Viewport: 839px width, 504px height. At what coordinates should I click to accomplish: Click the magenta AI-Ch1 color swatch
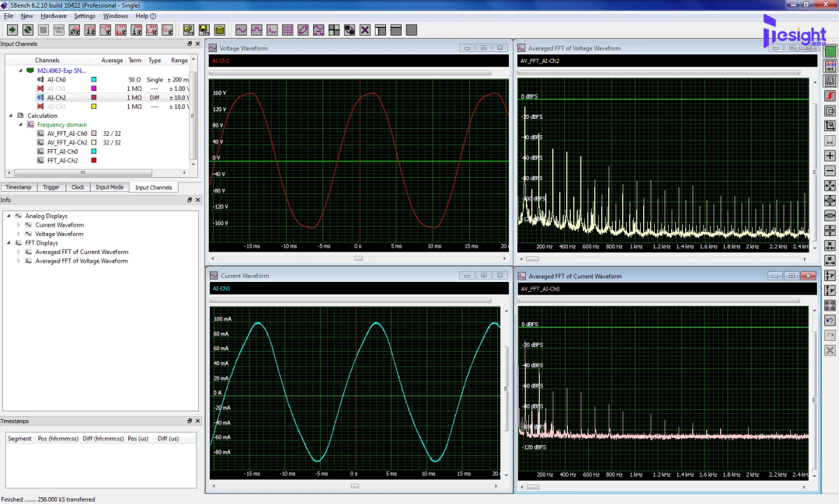94,89
